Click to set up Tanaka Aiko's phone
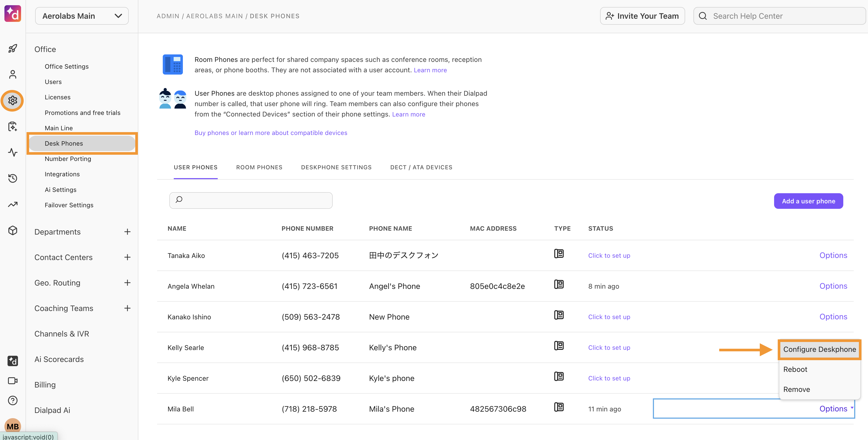 tap(609, 255)
